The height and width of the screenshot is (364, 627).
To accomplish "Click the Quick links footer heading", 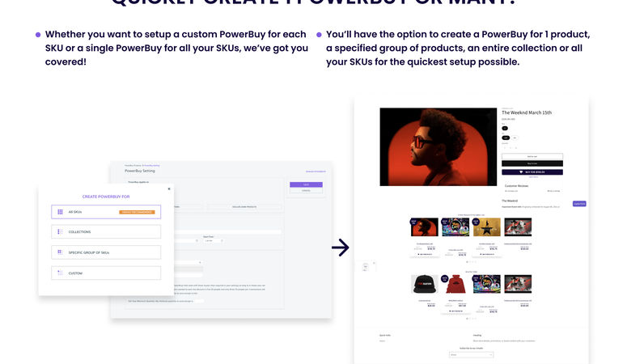I will [384, 335].
